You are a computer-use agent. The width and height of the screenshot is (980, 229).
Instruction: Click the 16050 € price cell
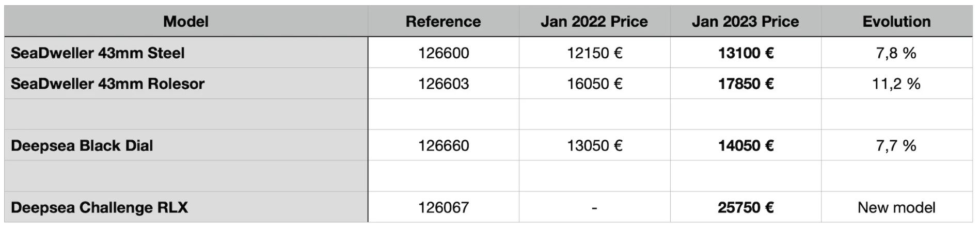pos(594,84)
